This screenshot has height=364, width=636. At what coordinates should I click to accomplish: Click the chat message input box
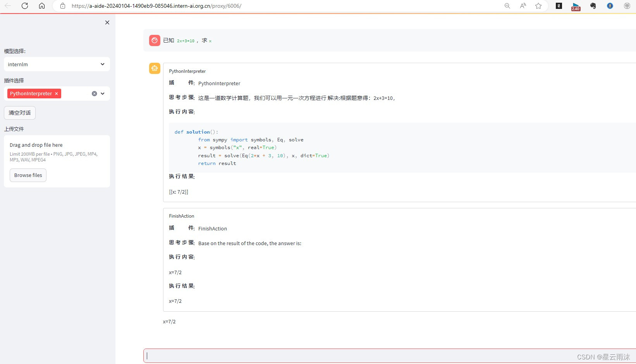[390, 356]
